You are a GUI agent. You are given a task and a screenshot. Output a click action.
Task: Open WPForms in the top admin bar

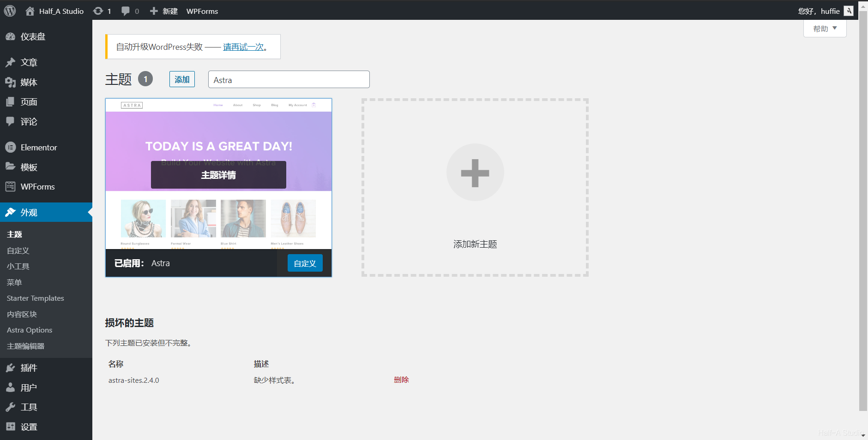[202, 11]
